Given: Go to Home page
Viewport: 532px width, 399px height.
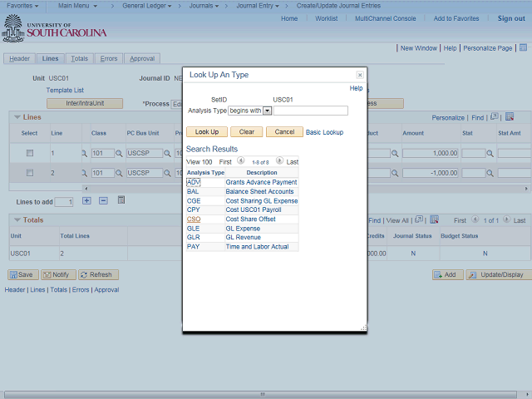Looking at the screenshot, I should point(289,18).
